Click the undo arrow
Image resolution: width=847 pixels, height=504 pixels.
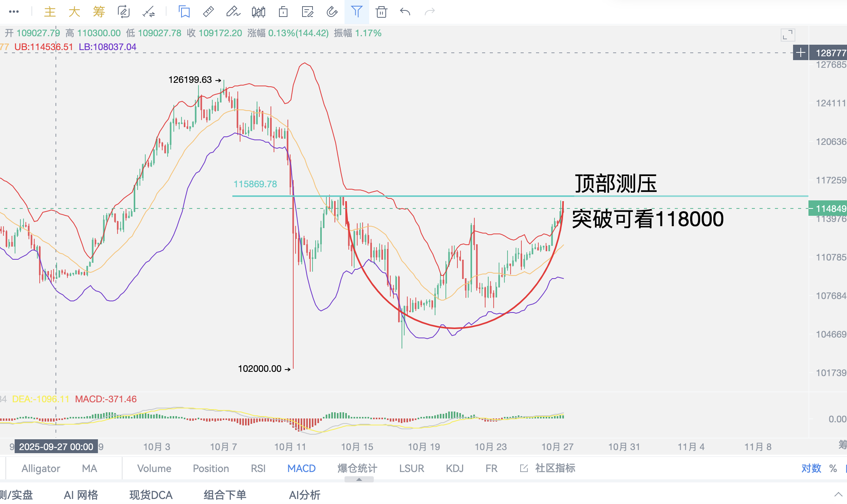405,12
